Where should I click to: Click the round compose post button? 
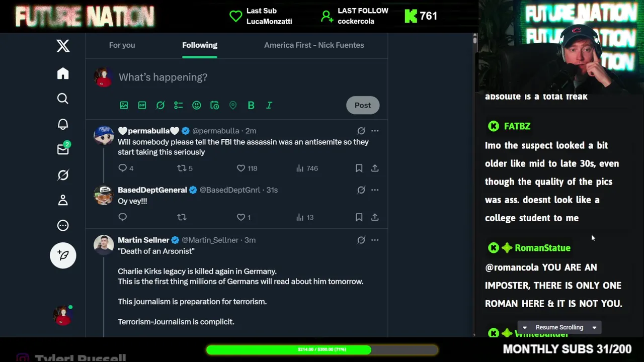pos(63,255)
